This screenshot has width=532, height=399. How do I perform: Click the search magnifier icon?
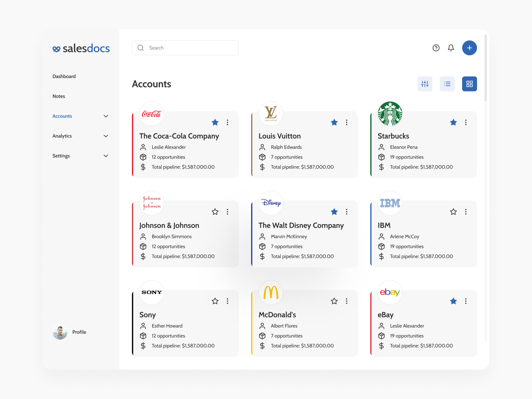141,48
